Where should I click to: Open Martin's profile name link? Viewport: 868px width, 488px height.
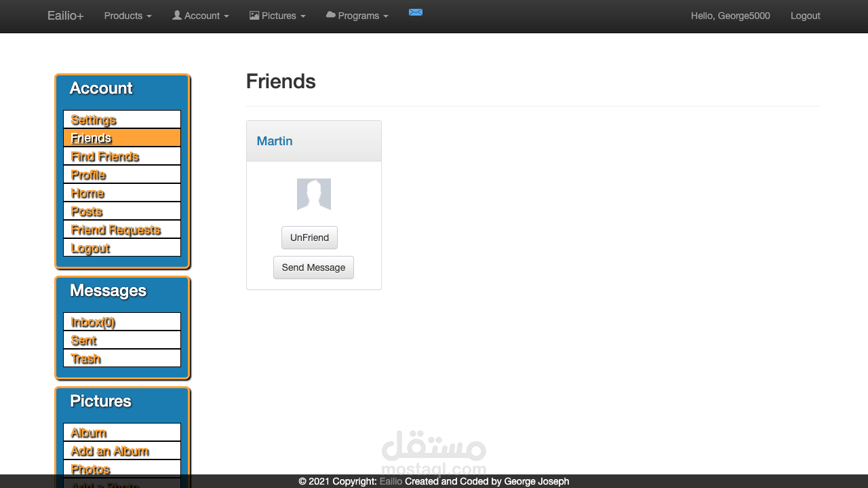coord(275,141)
